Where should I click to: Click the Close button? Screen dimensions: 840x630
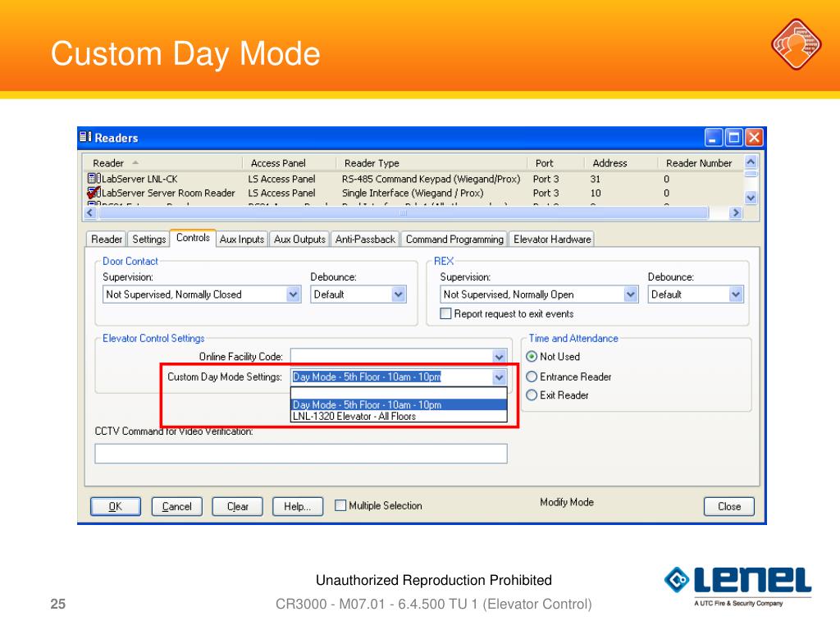click(x=729, y=506)
